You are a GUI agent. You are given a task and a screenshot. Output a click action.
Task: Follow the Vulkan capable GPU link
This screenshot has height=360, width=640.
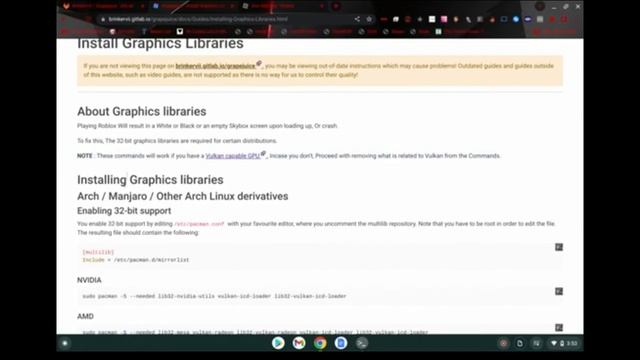tap(233, 156)
